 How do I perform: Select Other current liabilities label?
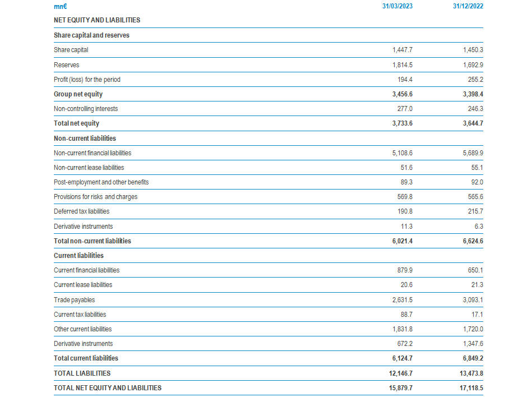[x=83, y=329]
